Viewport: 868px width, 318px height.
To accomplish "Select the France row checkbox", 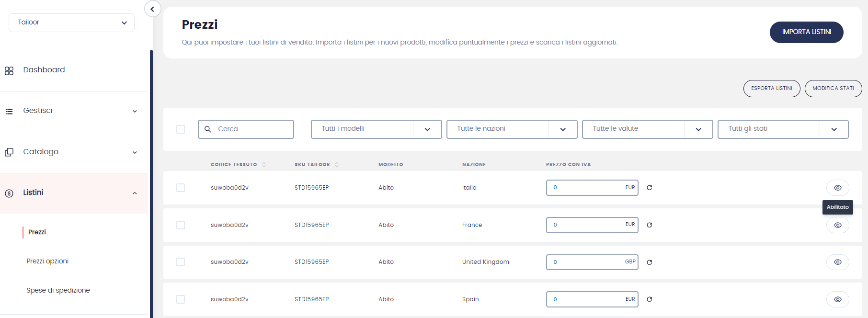I will click(x=181, y=225).
